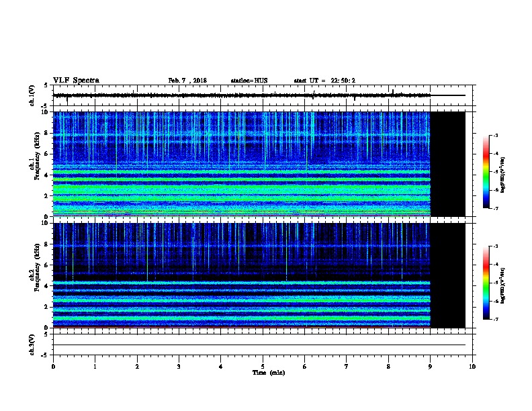Viewport: 532px width, 411px height.
Task: Click the ch.2 color bar's log(PSD) unit label
Action: tap(503, 286)
